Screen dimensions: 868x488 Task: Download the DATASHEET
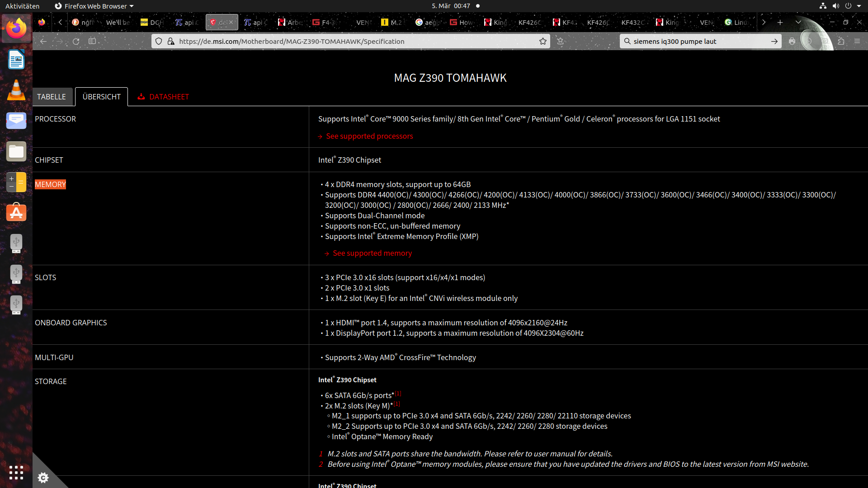[x=164, y=97]
